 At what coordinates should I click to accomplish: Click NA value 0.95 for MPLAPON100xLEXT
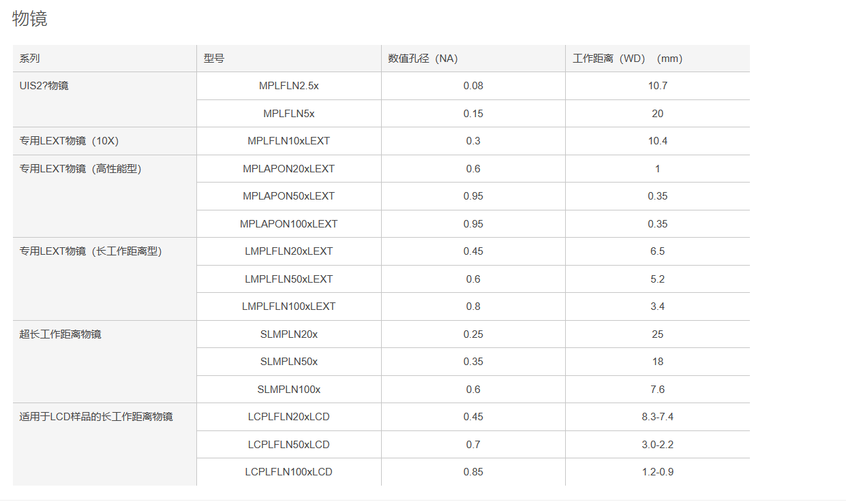pyautogui.click(x=473, y=224)
